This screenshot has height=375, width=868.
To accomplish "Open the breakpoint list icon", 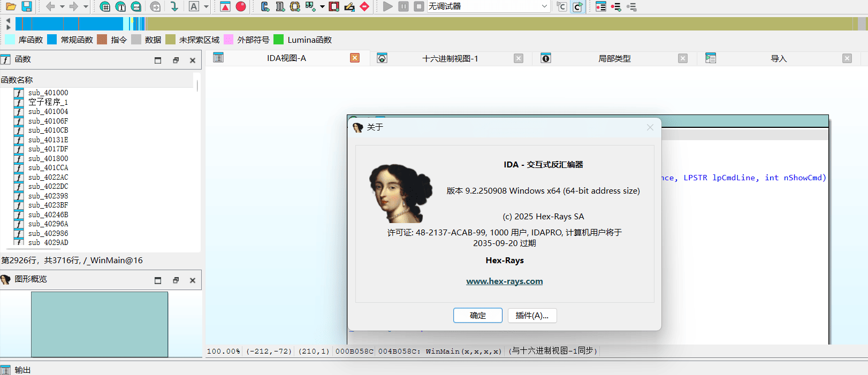I will pyautogui.click(x=600, y=6).
